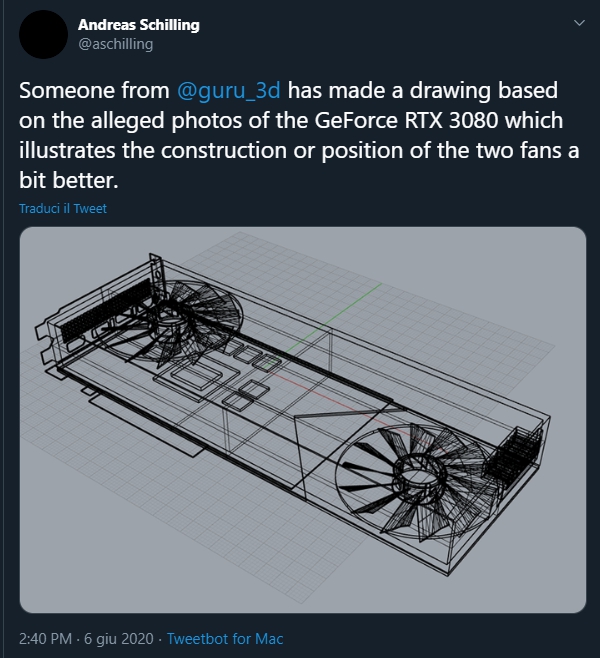
Task: Click the @aschilling handle
Action: (x=116, y=44)
